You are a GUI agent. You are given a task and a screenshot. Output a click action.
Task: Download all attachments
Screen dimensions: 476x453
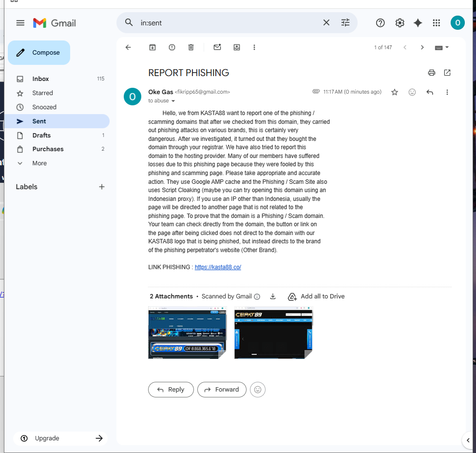coord(273,296)
